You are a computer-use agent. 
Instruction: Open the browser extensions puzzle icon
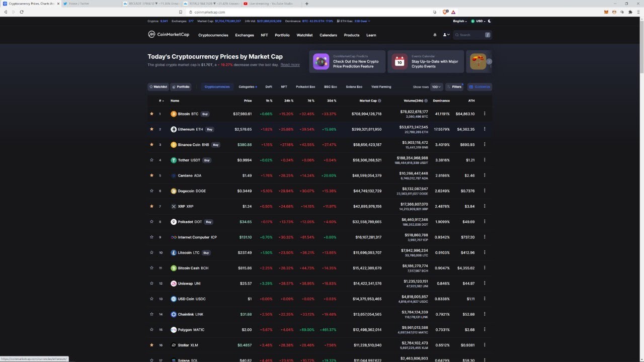pyautogui.click(x=630, y=12)
